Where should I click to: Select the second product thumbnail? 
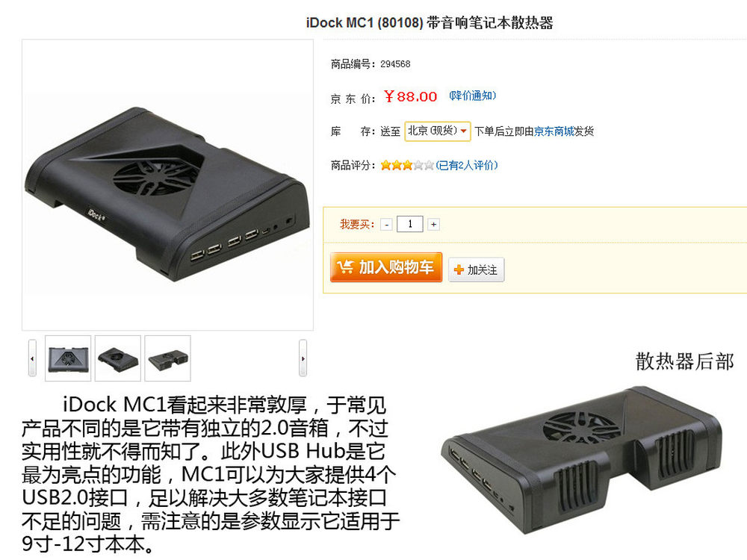pos(118,358)
